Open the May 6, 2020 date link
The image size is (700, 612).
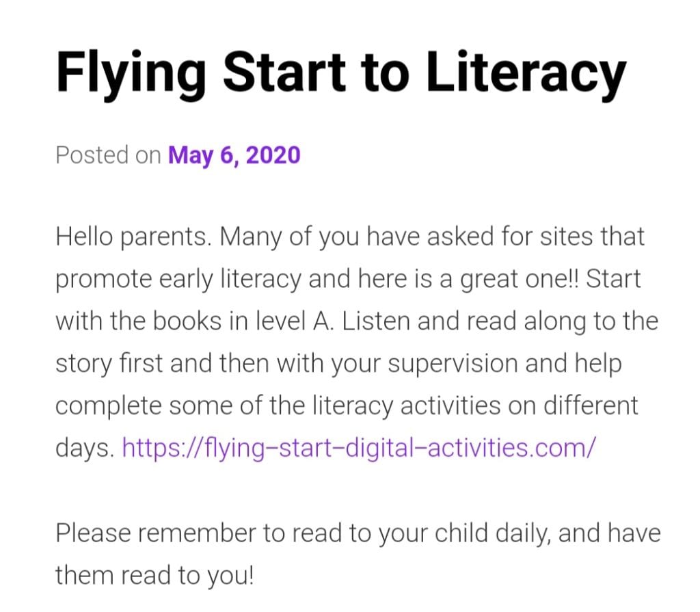[x=234, y=155]
